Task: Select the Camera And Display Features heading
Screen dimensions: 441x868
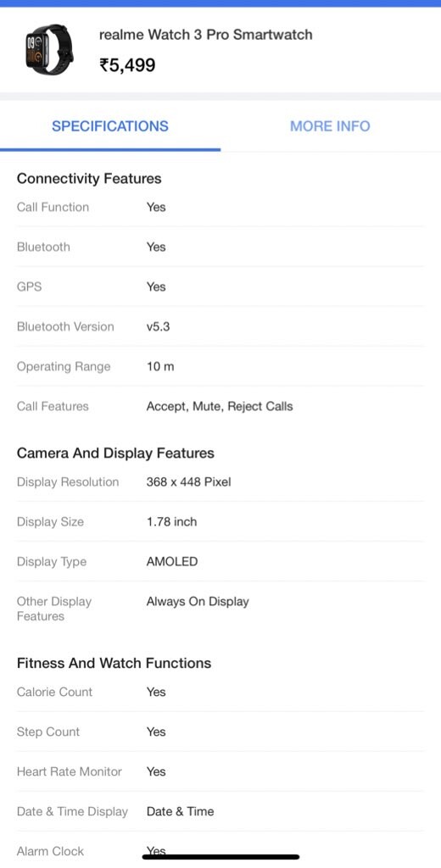Action: (x=116, y=453)
